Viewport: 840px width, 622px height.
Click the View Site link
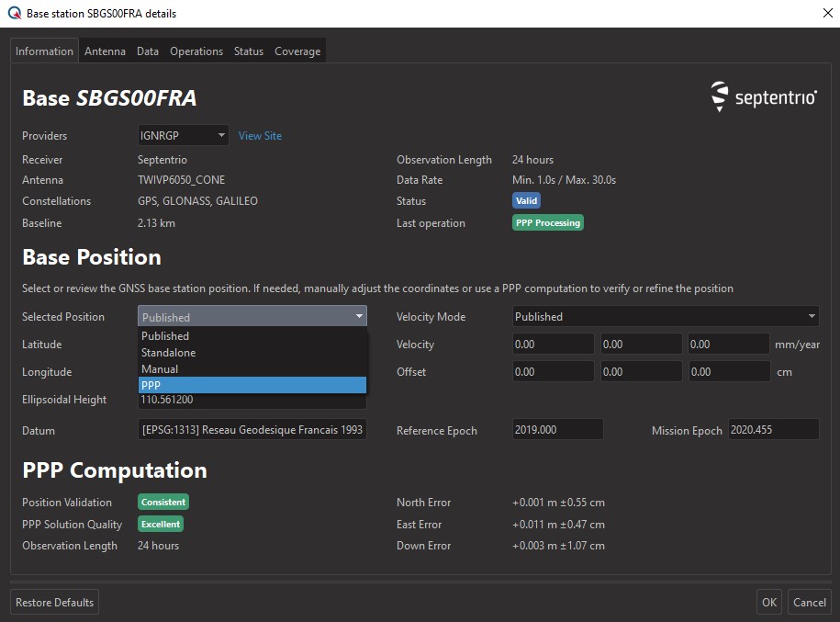tap(260, 136)
